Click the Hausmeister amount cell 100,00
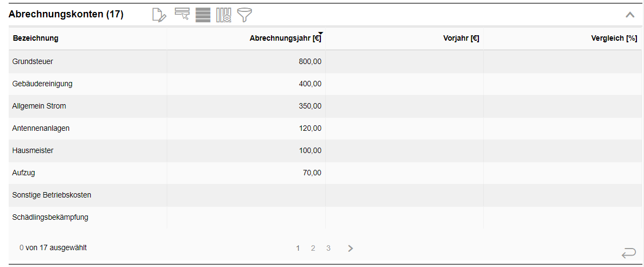The height and width of the screenshot is (267, 644). 310,150
